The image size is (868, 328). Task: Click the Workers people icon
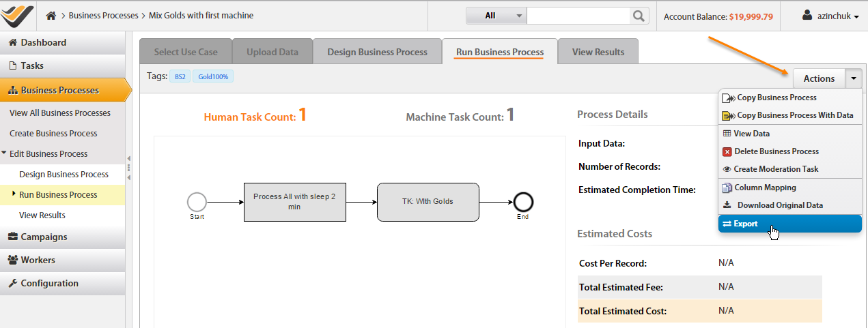coord(12,260)
